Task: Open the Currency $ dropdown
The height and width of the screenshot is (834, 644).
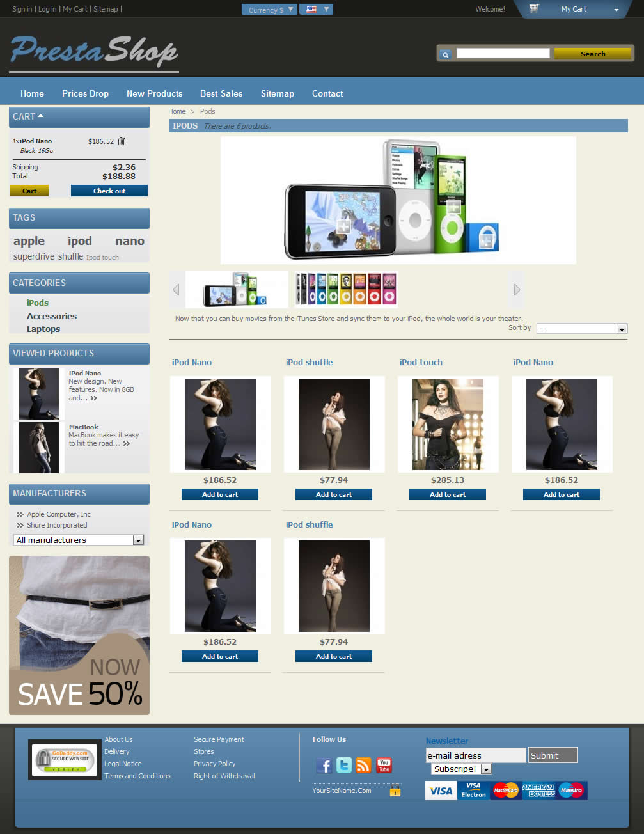Action: pos(269,10)
